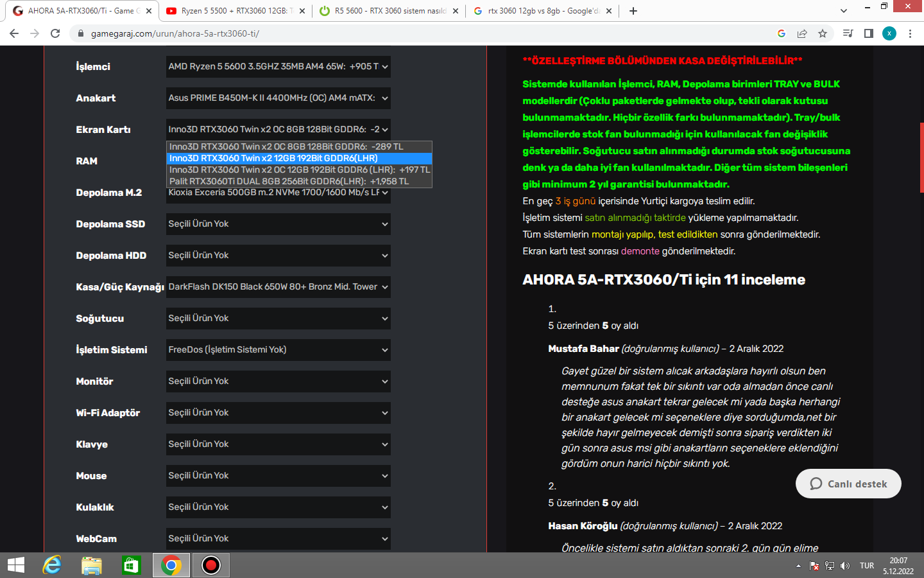Click the Google icon in the address bar

click(781, 33)
